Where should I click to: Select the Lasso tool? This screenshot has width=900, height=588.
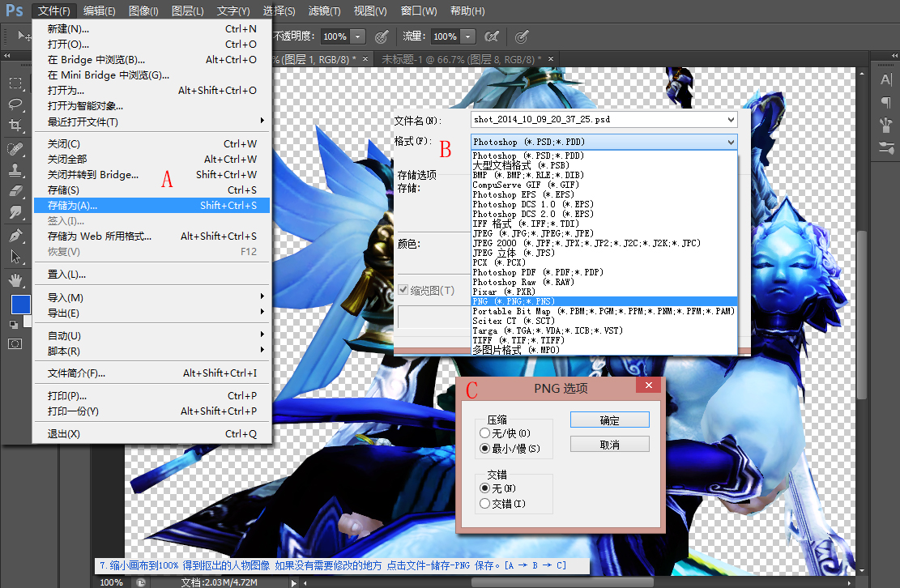[x=15, y=104]
